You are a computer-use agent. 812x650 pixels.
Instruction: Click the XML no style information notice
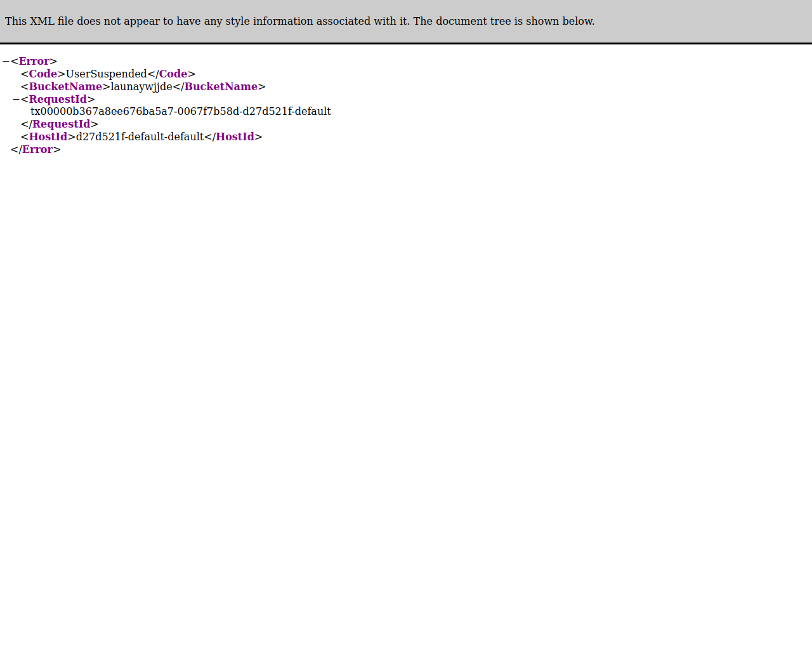point(300,21)
